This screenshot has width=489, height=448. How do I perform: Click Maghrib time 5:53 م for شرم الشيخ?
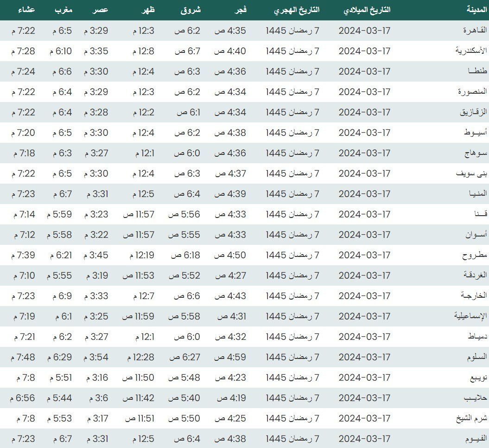click(x=59, y=418)
